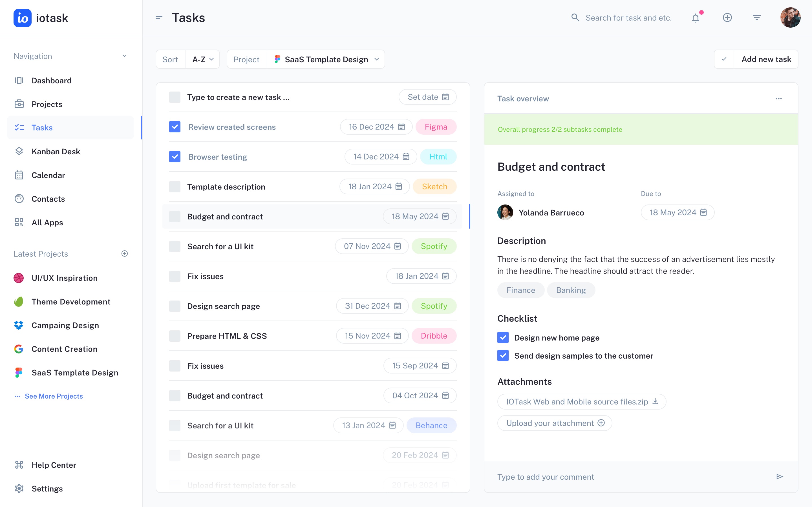Download the IOTask source files attachment
This screenshot has height=507, width=812.
[655, 401]
